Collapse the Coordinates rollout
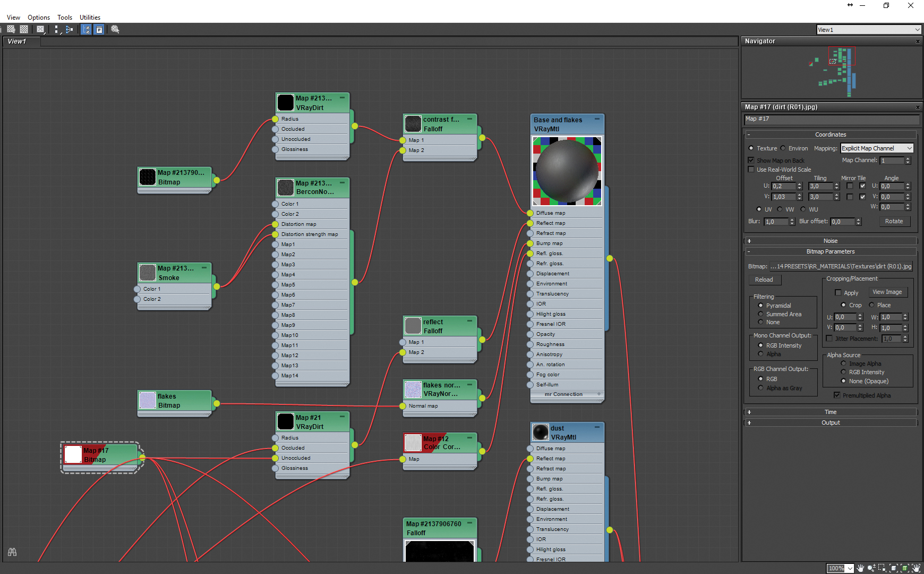Image resolution: width=924 pixels, height=574 pixels. pos(831,134)
